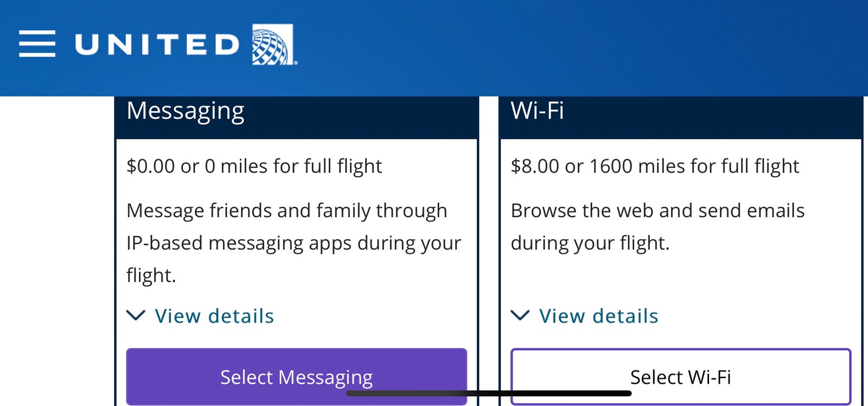
Task: Click the $8.00 or 1600 miles price text
Action: [655, 166]
